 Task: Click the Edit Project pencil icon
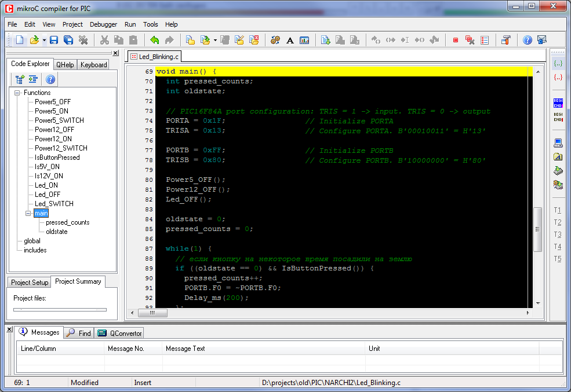coord(239,40)
